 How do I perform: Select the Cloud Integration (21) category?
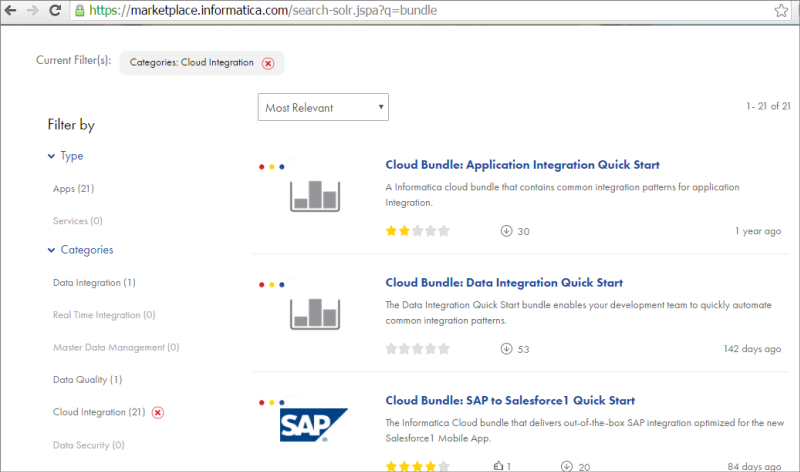99,412
